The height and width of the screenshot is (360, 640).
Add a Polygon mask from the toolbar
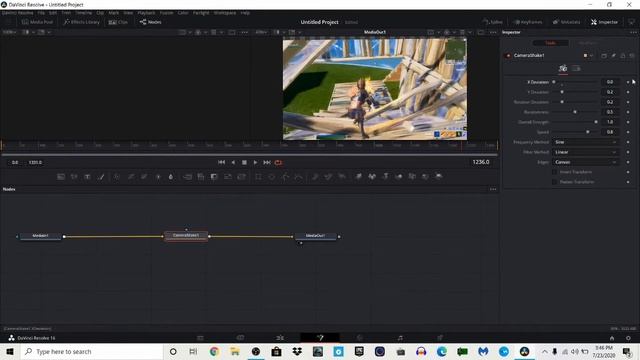pyautogui.click(x=285, y=177)
